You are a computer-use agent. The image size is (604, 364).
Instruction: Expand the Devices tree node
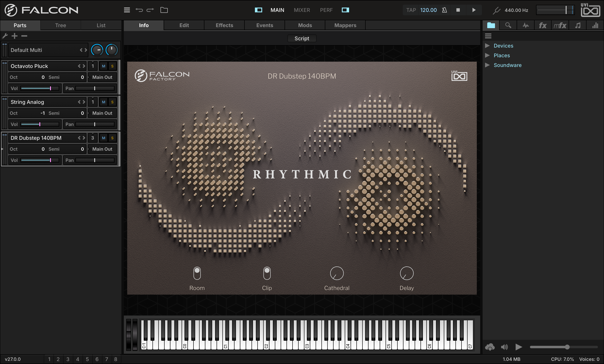487,46
